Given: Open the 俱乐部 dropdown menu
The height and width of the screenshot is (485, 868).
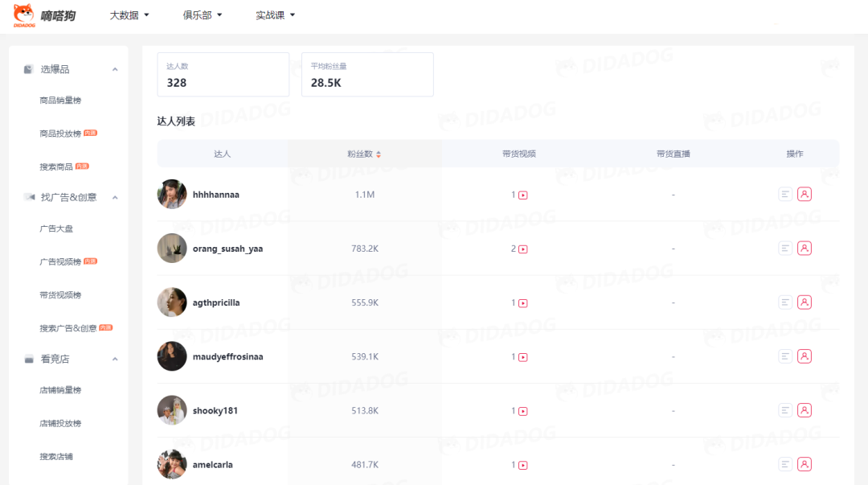Looking at the screenshot, I should 202,15.
